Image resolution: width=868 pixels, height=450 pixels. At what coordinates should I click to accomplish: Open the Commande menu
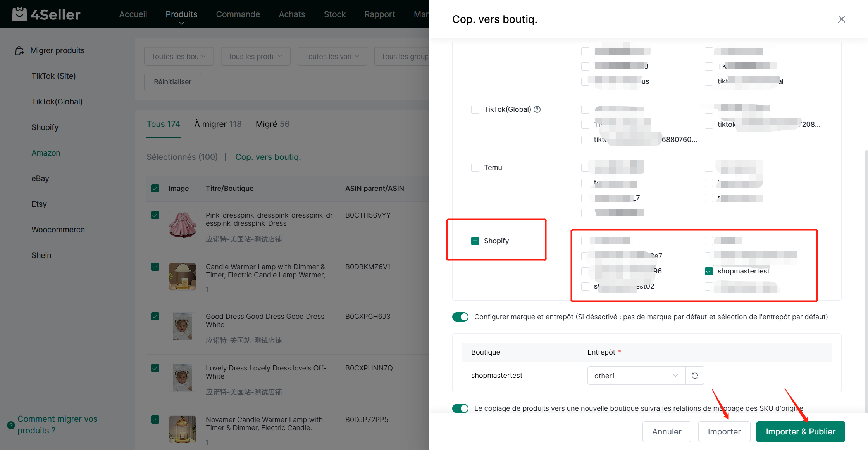click(x=238, y=14)
